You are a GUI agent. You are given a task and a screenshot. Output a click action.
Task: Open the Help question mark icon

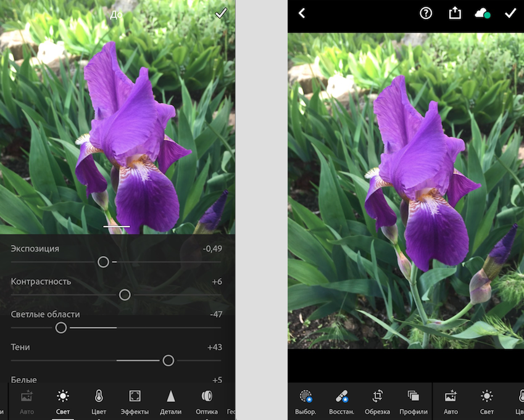[427, 12]
